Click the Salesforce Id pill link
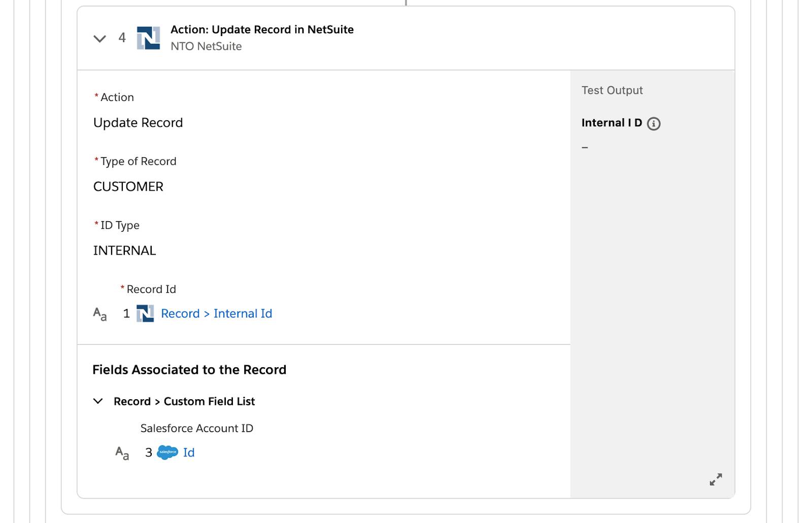This screenshot has width=812, height=523. point(189,452)
